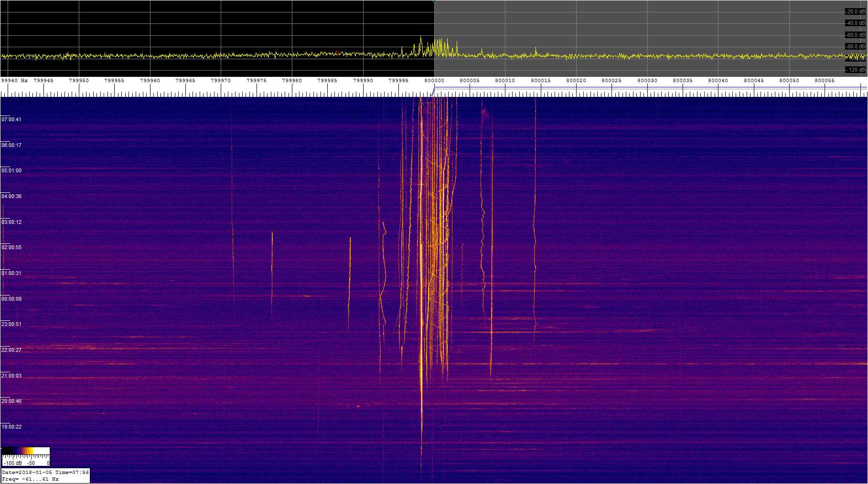Click the 01:00:31 time label
The width and height of the screenshot is (868, 484).
(x=11, y=273)
